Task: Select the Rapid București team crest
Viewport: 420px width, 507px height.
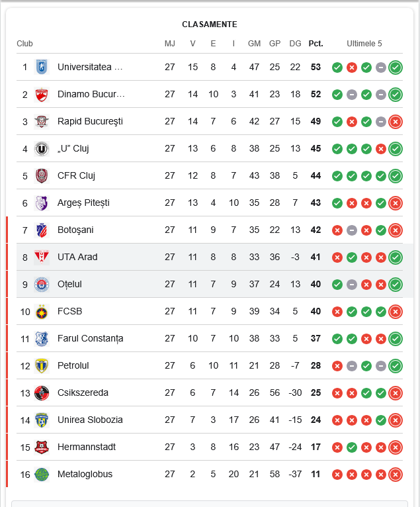Action: (x=42, y=121)
